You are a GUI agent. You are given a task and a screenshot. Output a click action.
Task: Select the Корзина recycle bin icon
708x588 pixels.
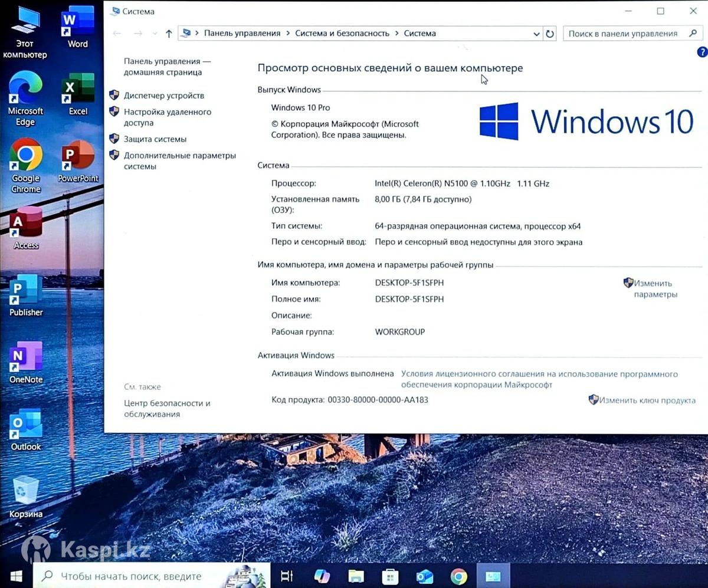coord(26,497)
